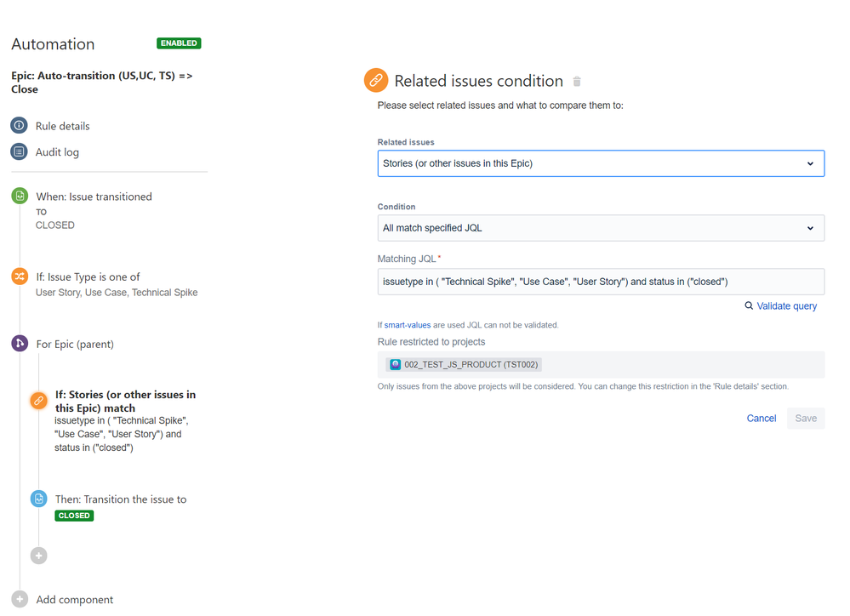Select the Issue Type condition shuffle icon
Viewport: 850px width, 616px height.
coord(20,276)
